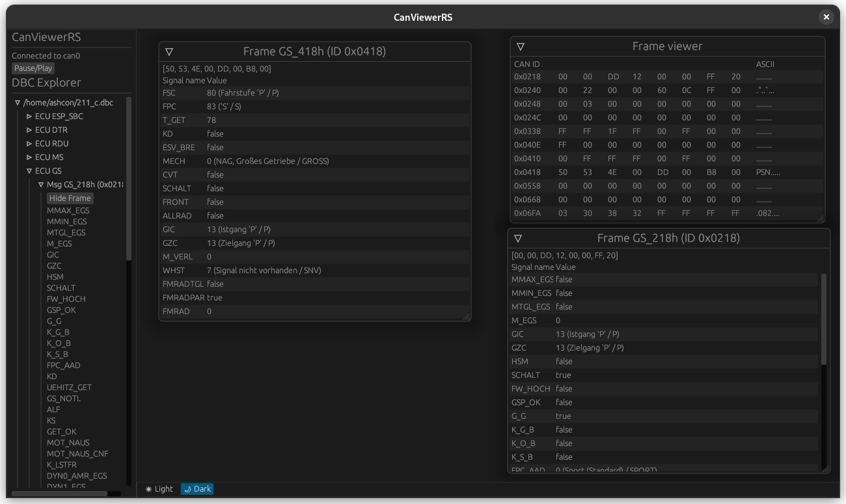The height and width of the screenshot is (504, 846).
Task: Switch to Dark theme
Action: point(197,489)
